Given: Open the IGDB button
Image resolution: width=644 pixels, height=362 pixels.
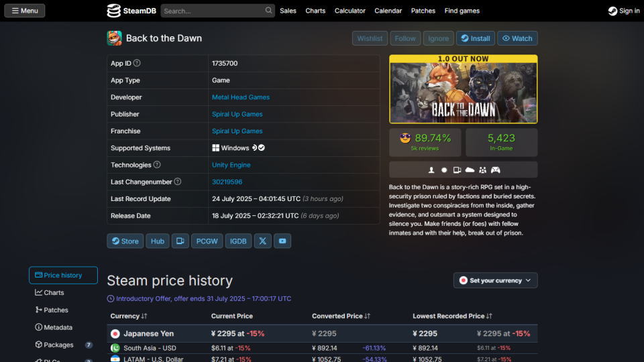Looking at the screenshot, I should (238, 241).
